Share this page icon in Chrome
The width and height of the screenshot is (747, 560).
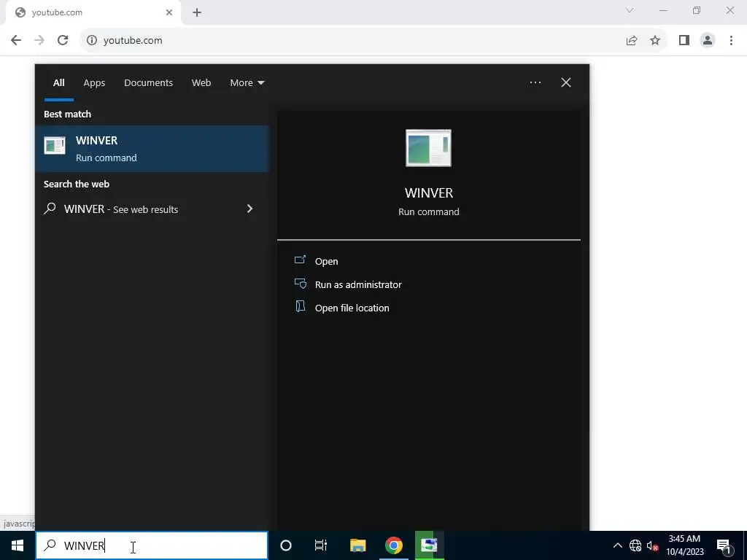632,41
